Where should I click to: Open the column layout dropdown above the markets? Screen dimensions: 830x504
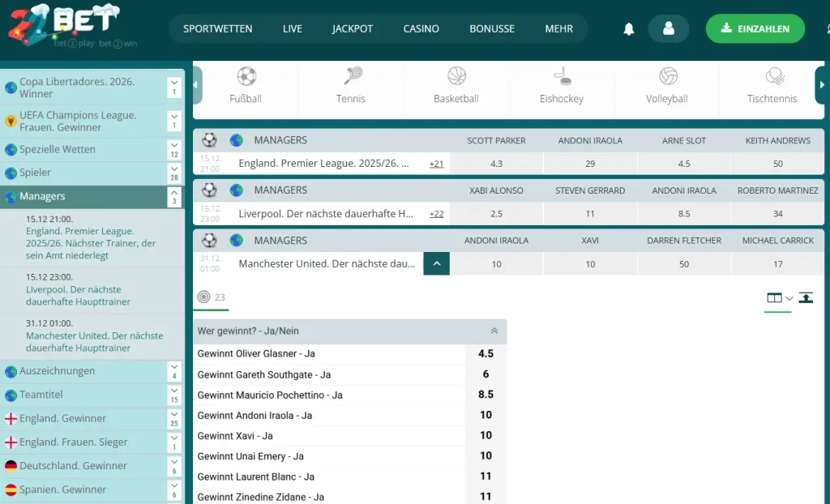coord(777,298)
